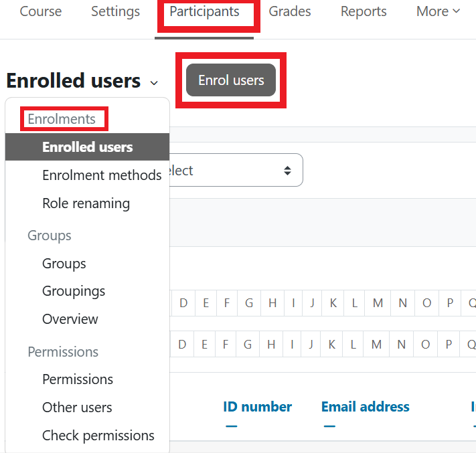Select Other users from the menu
The image size is (476, 453).
[x=77, y=407]
